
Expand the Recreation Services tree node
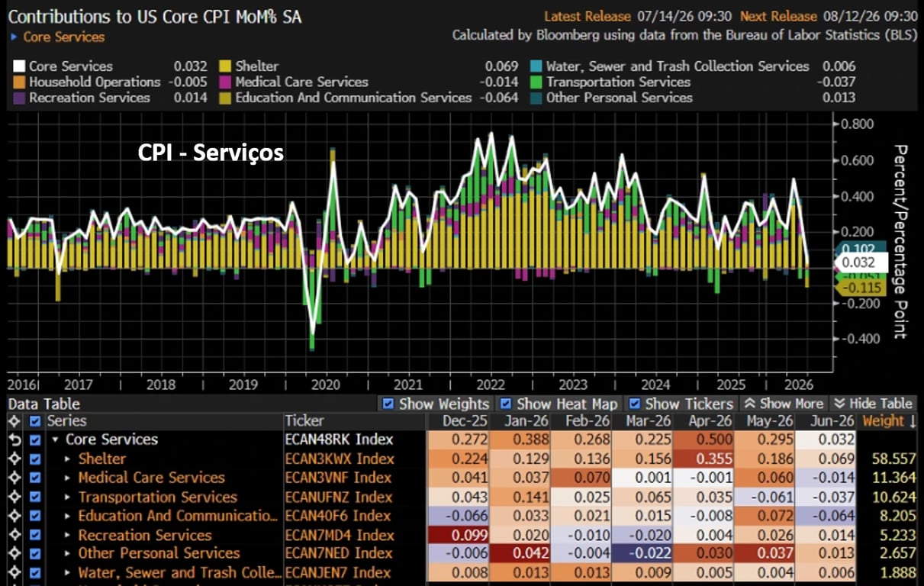67,536
